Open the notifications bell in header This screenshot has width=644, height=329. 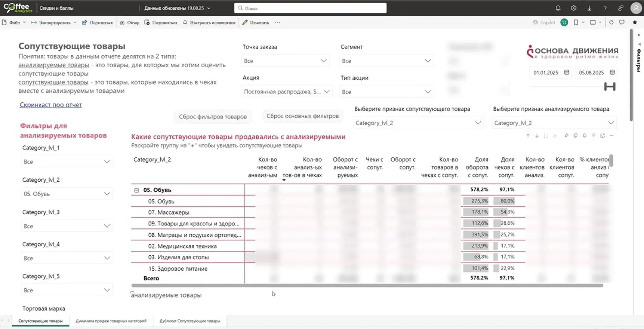[558, 8]
